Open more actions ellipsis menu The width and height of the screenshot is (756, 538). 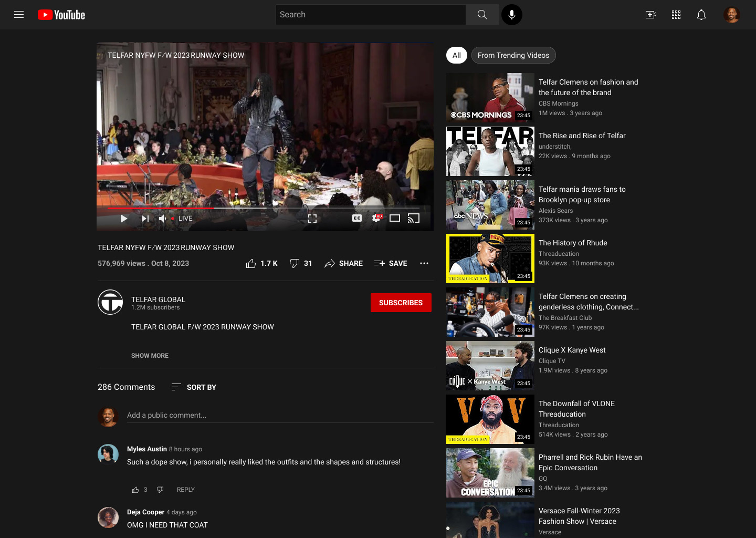pos(424,263)
